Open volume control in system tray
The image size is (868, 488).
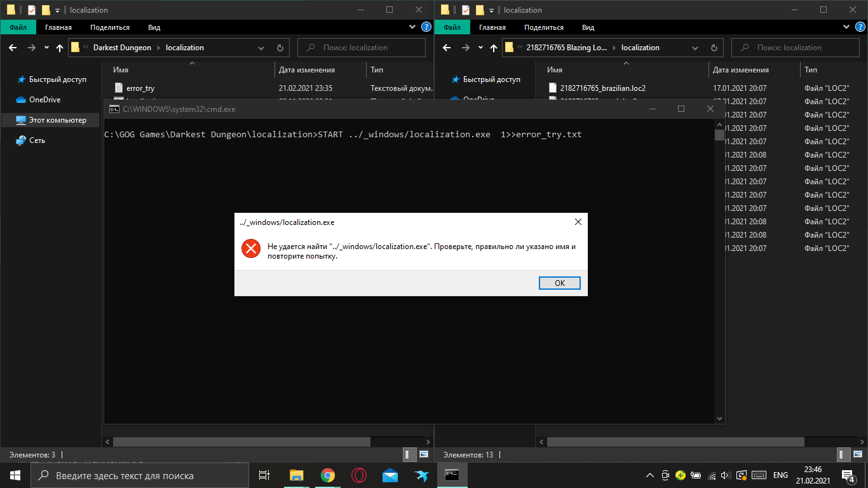point(726,475)
